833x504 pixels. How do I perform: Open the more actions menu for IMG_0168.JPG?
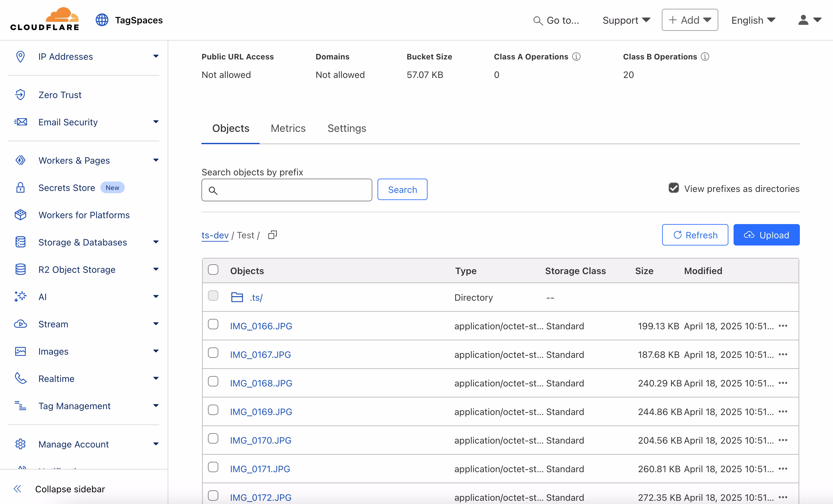click(783, 383)
